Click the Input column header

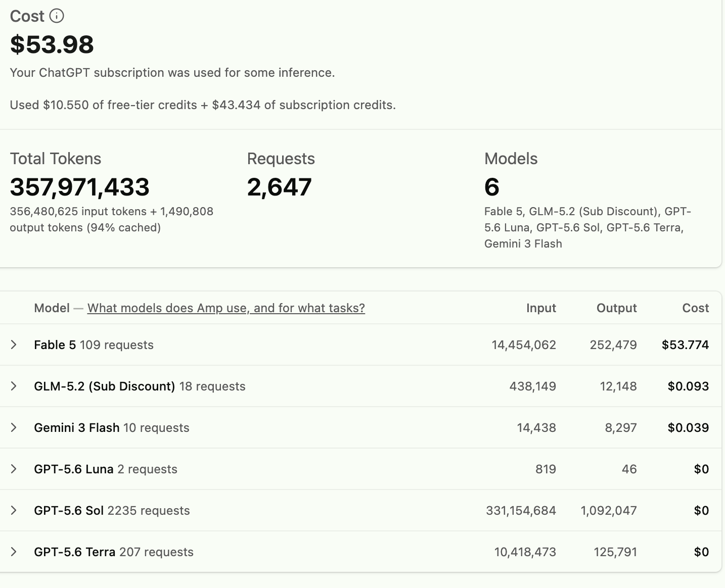pyautogui.click(x=541, y=308)
